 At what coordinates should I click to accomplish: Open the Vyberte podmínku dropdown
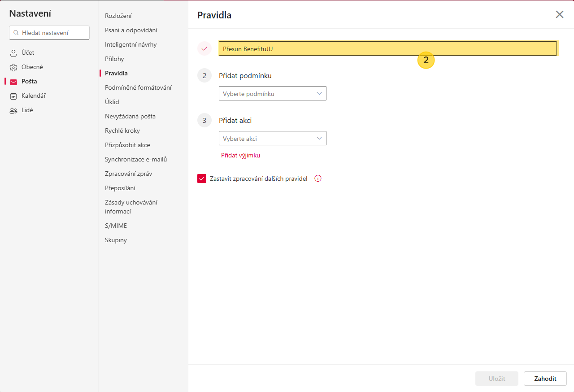pos(272,93)
